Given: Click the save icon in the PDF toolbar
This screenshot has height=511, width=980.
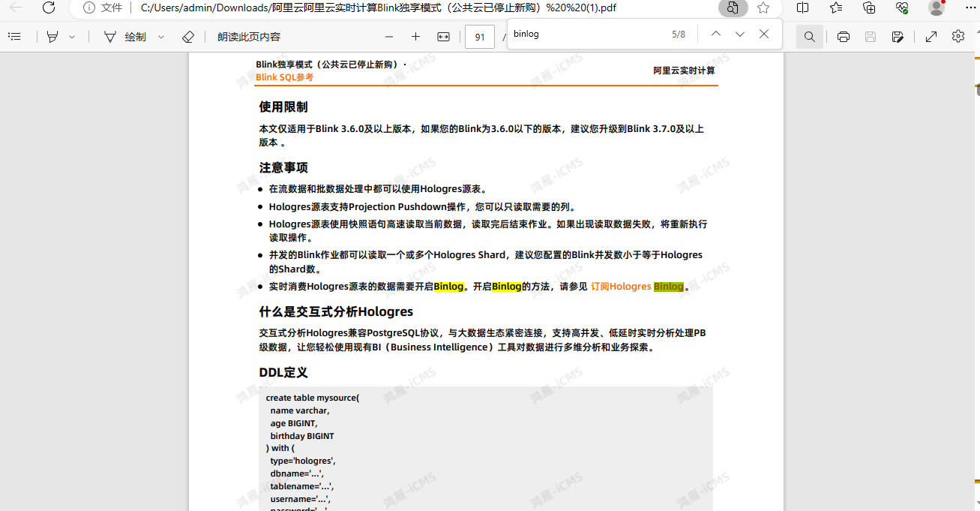Looking at the screenshot, I should tap(871, 37).
